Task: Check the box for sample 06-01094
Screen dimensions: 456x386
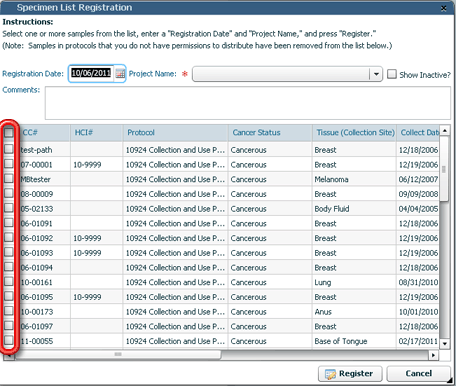Action: 9,267
